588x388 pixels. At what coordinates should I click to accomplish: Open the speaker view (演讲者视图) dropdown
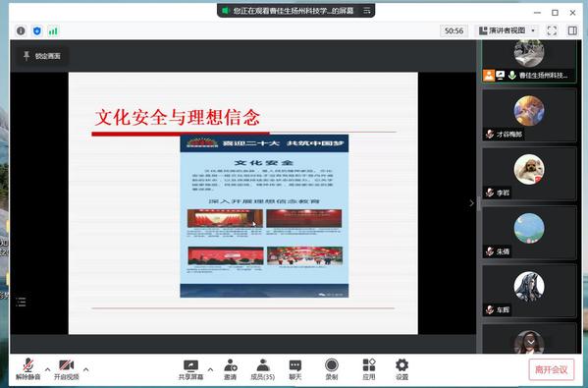(x=508, y=30)
